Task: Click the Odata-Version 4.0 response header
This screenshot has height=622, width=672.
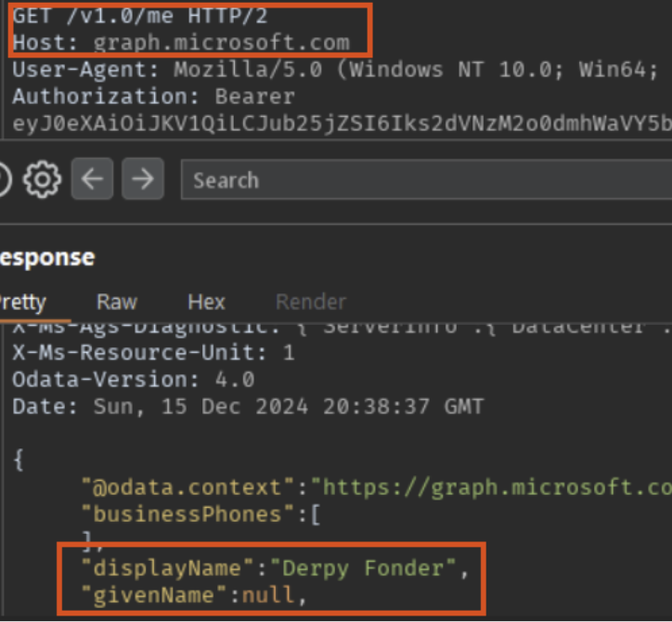Action: pyautogui.click(x=133, y=380)
